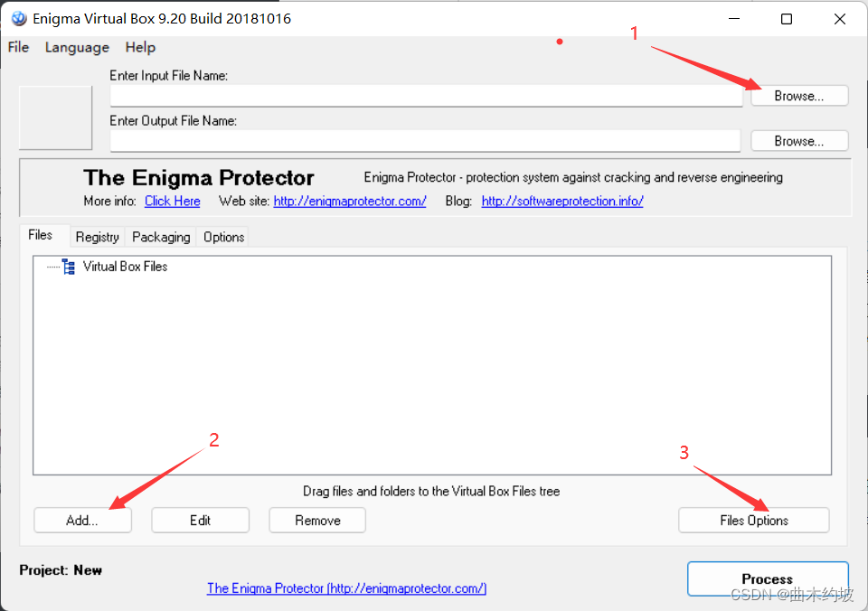The image size is (868, 611).
Task: Click the Process button
Action: click(768, 578)
